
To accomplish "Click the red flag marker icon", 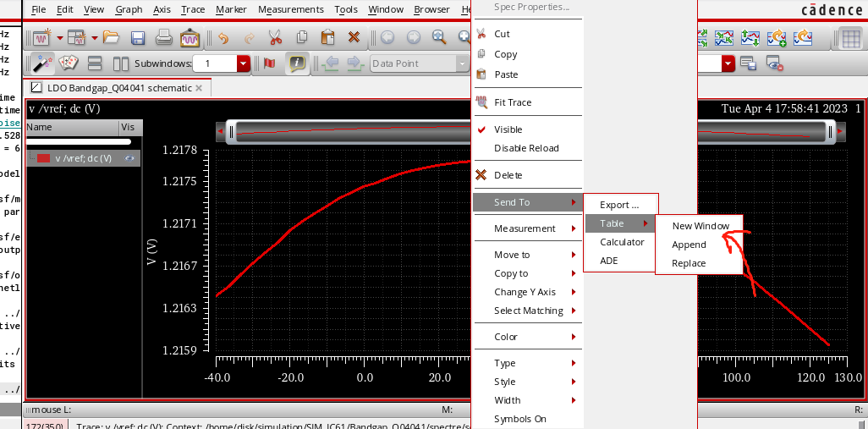I will coord(269,63).
